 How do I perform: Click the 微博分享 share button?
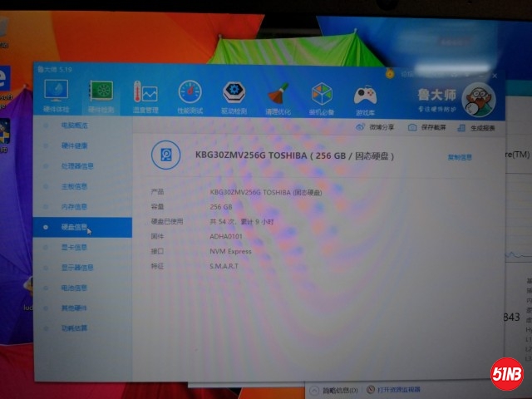[x=376, y=127]
